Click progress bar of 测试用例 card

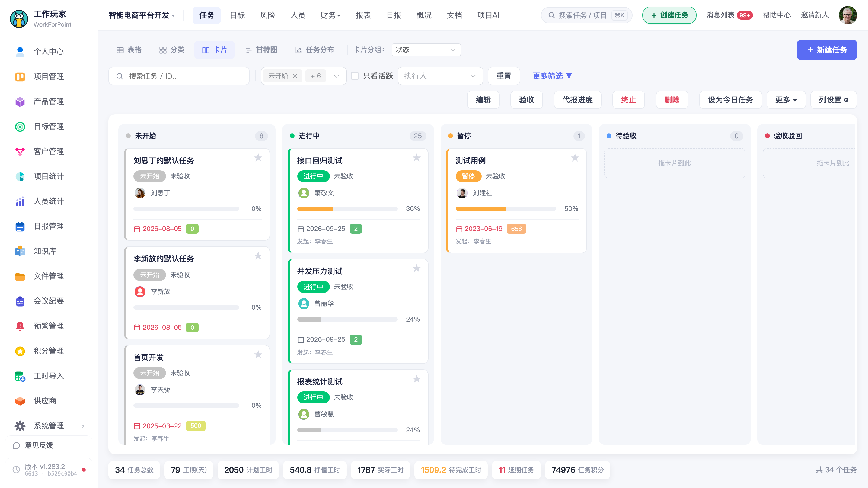(x=505, y=209)
